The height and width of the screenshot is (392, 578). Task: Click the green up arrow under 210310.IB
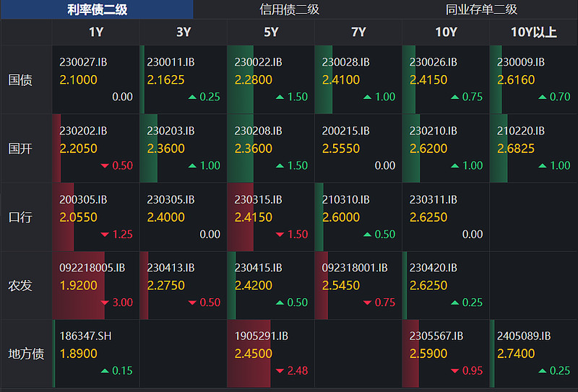tap(367, 234)
